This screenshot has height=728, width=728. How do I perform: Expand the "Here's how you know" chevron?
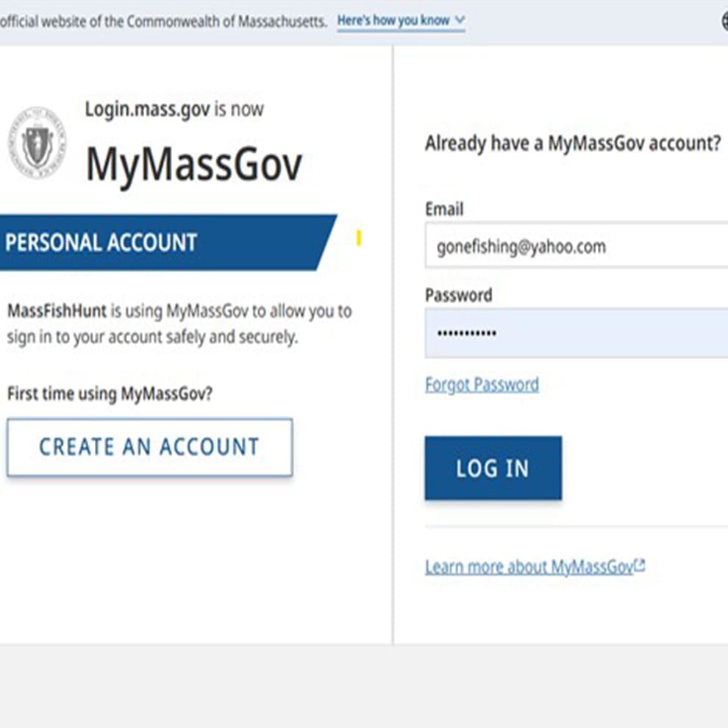460,20
